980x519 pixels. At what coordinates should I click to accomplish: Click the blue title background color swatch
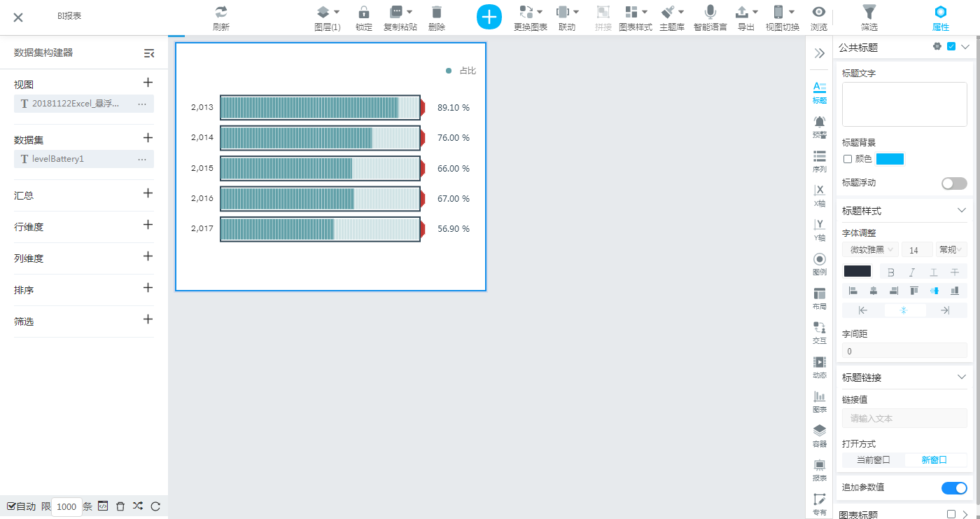tap(890, 160)
